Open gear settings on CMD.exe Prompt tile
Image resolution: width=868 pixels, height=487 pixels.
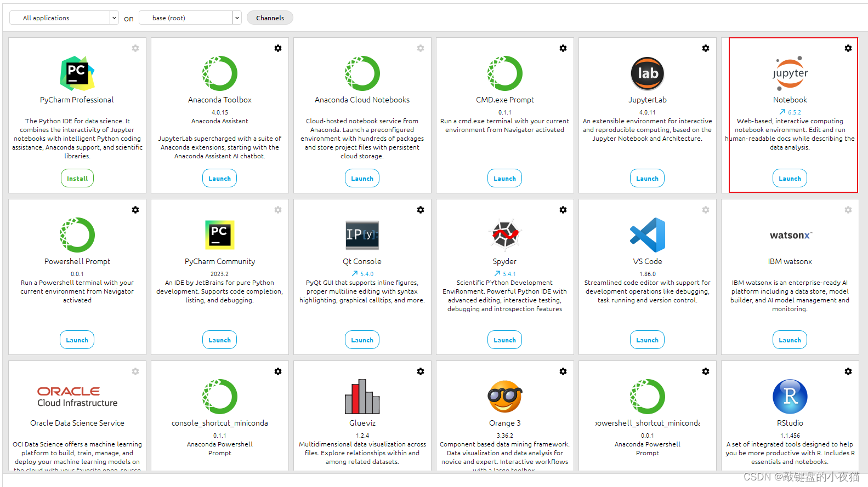[563, 48]
